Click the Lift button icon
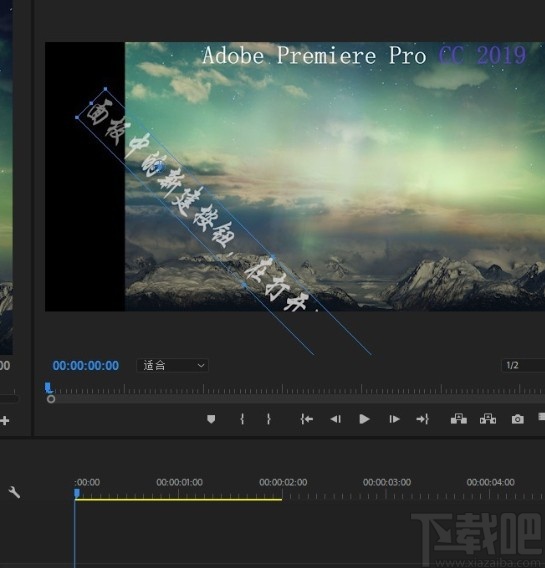Viewport: 545px width, 568px height. 458,419
